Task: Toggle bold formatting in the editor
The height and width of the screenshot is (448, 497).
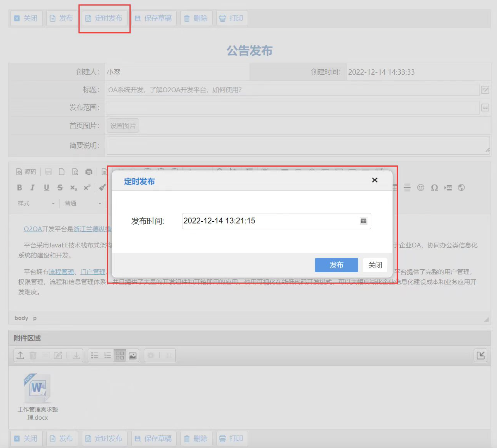Action: pyautogui.click(x=20, y=188)
